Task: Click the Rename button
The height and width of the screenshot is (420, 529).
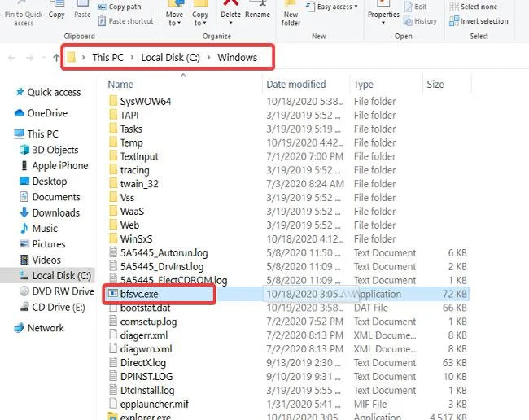Action: (x=257, y=10)
